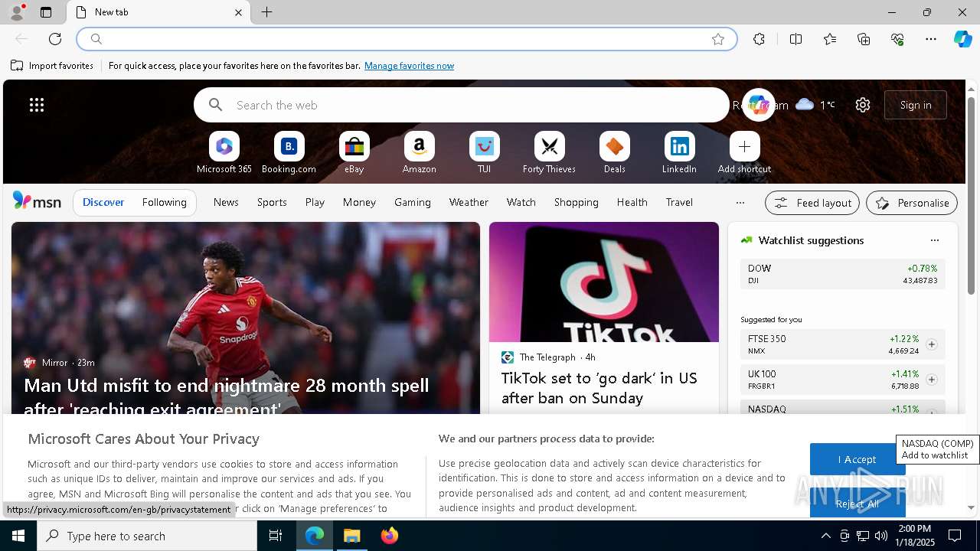Image resolution: width=980 pixels, height=551 pixels.
Task: Close the New tab tab
Action: (238, 12)
